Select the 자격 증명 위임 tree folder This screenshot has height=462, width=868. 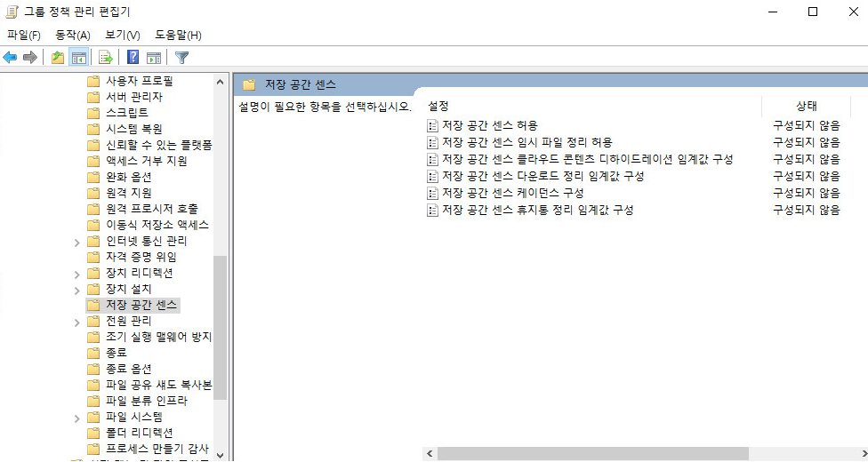[141, 258]
